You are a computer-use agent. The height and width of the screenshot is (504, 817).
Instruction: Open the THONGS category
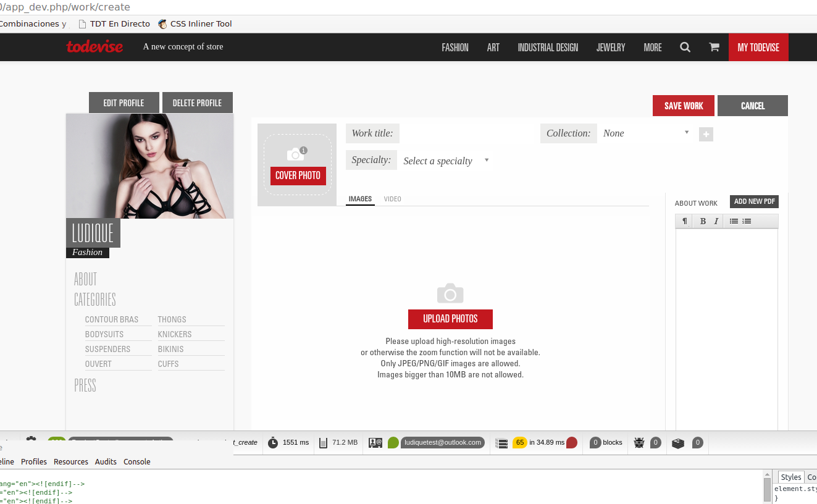pos(172,319)
